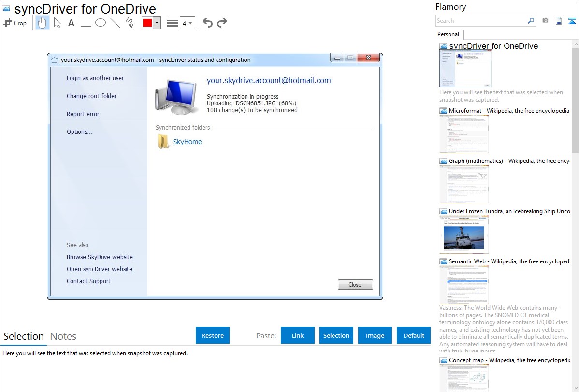This screenshot has width=579, height=392.
Task: Open the Semantic Web snapshot thumbnail
Action: click(464, 285)
